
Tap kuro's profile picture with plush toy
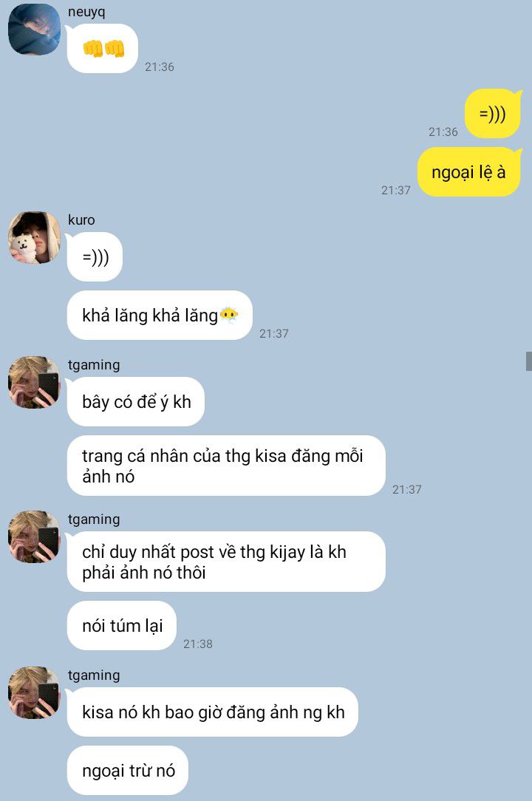34,237
